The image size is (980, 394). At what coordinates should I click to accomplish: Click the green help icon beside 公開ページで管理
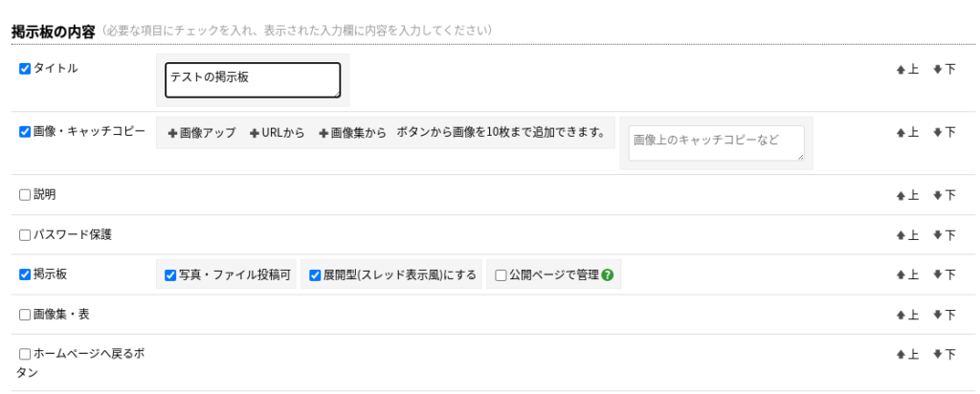(608, 275)
